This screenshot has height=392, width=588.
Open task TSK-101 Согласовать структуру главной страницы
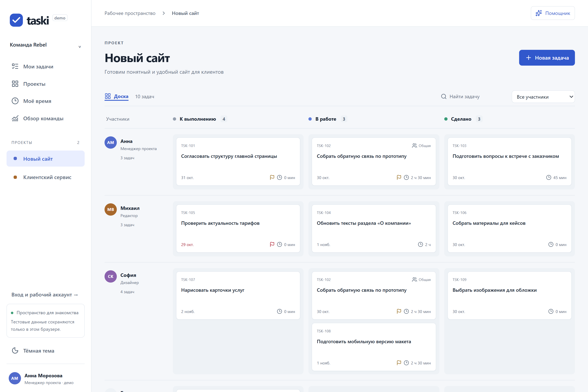tap(238, 161)
